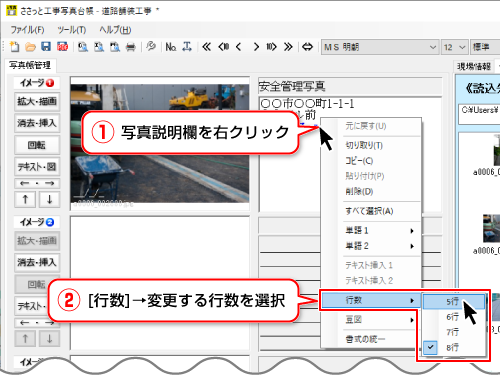Click the No. numbering icon
The width and height of the screenshot is (500, 387).
point(171,47)
